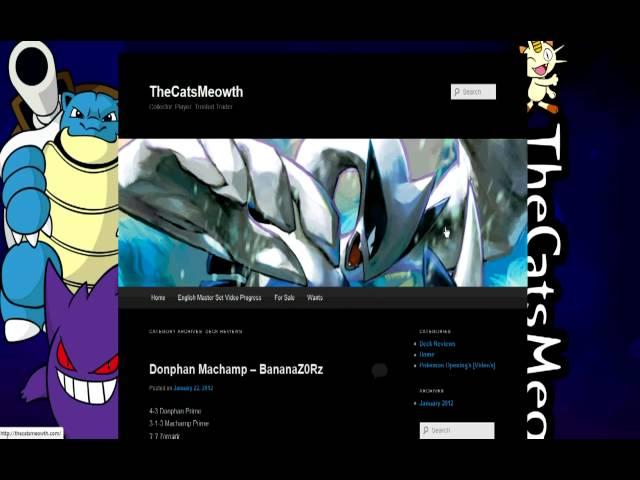The height and width of the screenshot is (480, 640).
Task: Click the January 22, 2012 post date
Action: tap(193, 388)
